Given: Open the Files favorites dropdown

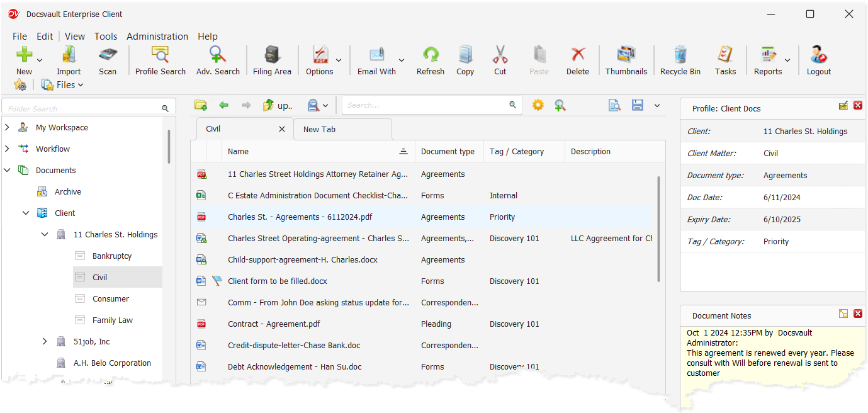Looking at the screenshot, I should pos(62,85).
